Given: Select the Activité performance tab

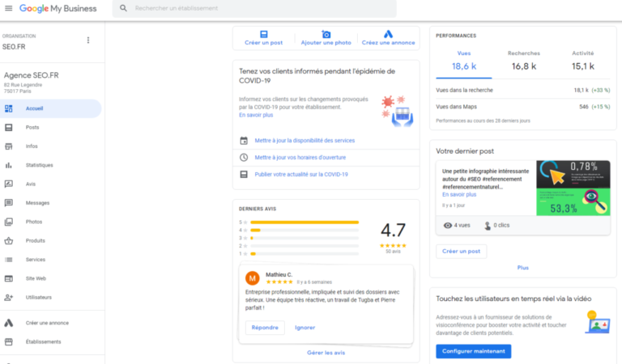Looking at the screenshot, I should [x=583, y=61].
